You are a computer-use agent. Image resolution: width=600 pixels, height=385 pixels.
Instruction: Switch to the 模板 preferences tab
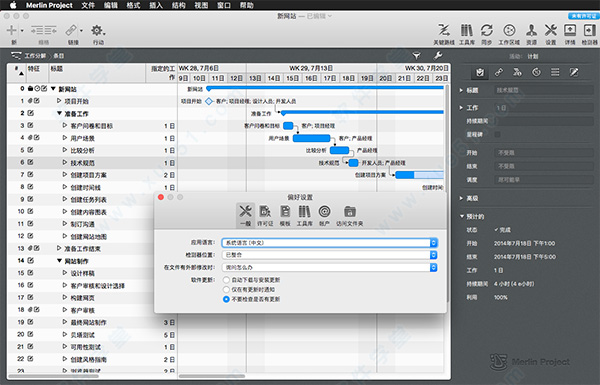pos(285,215)
